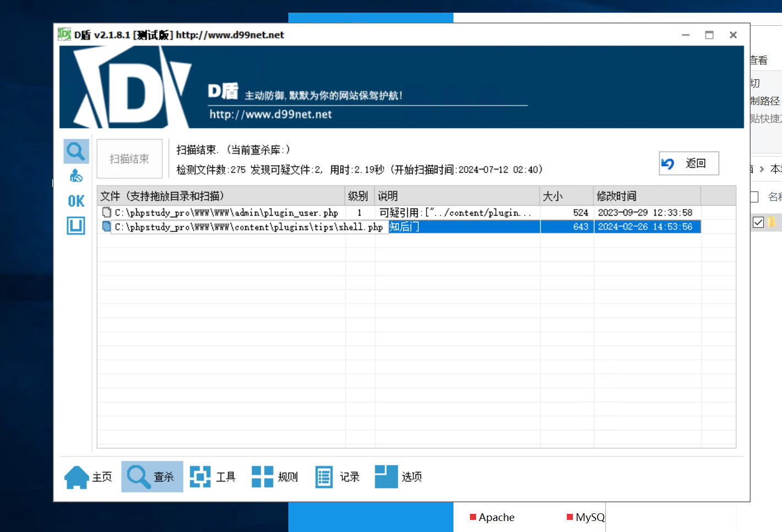The width and height of the screenshot is (782, 532).
Task: Open the 选项 options tab
Action: 398,476
